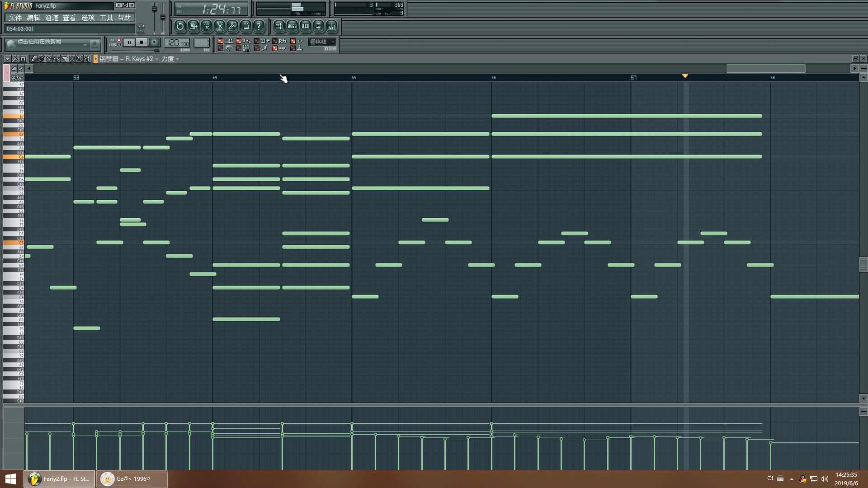Select the PAT pattern mode radio
The image size is (868, 488).
(119, 40)
